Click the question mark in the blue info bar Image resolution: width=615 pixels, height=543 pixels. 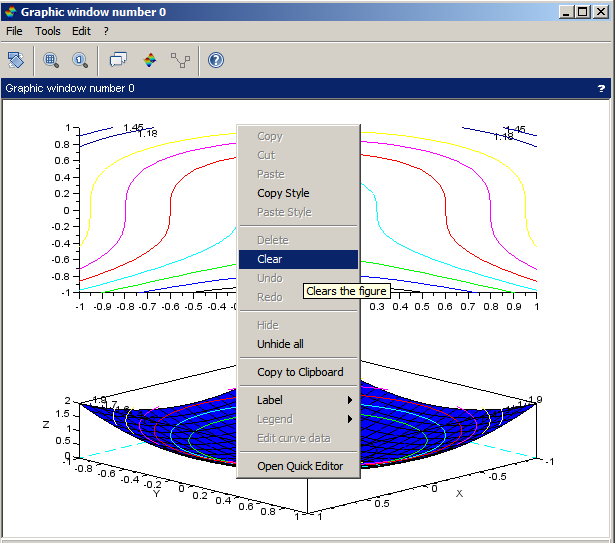coord(601,88)
